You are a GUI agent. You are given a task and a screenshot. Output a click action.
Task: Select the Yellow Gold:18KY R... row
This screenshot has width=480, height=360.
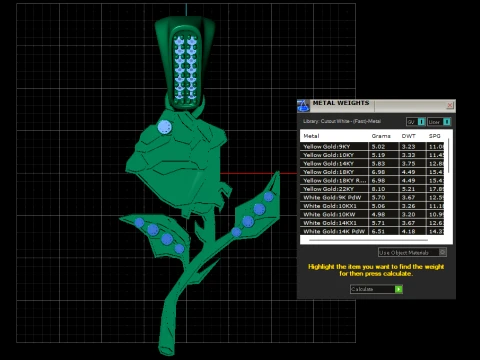(x=372, y=180)
